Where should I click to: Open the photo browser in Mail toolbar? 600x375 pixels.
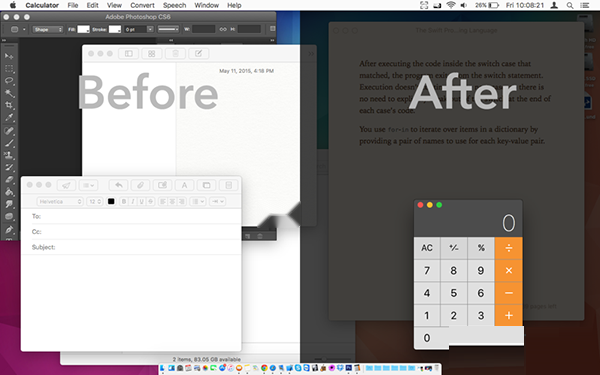click(x=206, y=185)
